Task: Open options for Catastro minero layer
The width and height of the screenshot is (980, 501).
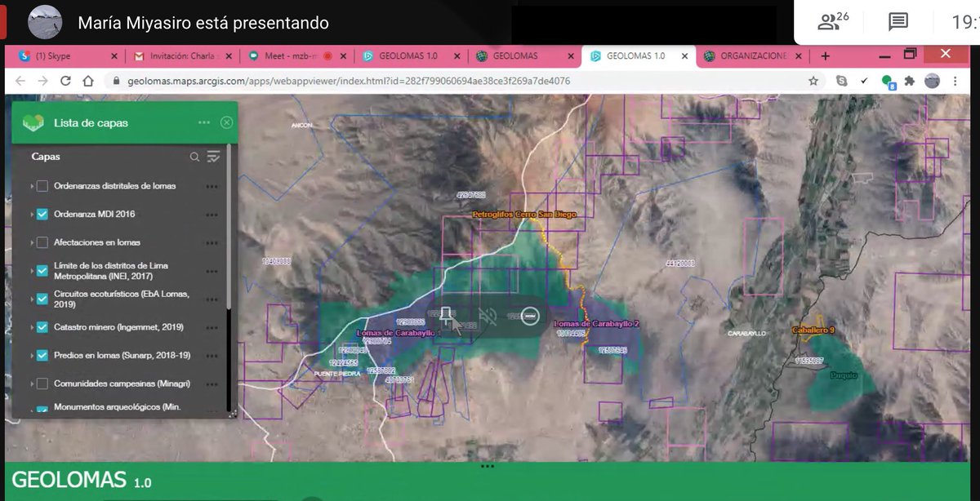Action: tap(212, 327)
